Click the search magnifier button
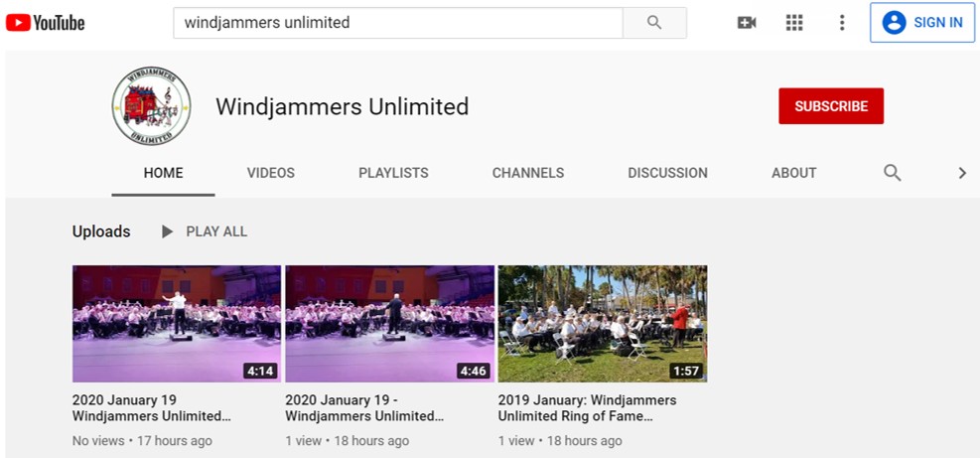980x458 pixels. [x=654, y=23]
